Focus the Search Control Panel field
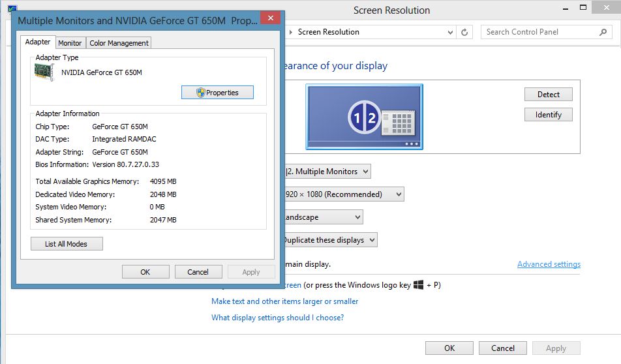This screenshot has height=364, width=621. coord(546,32)
